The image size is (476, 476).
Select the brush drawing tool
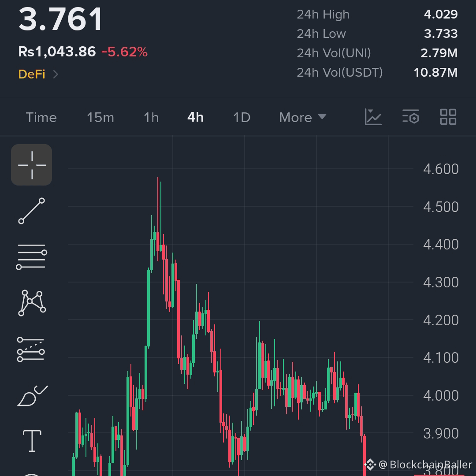coord(32,396)
